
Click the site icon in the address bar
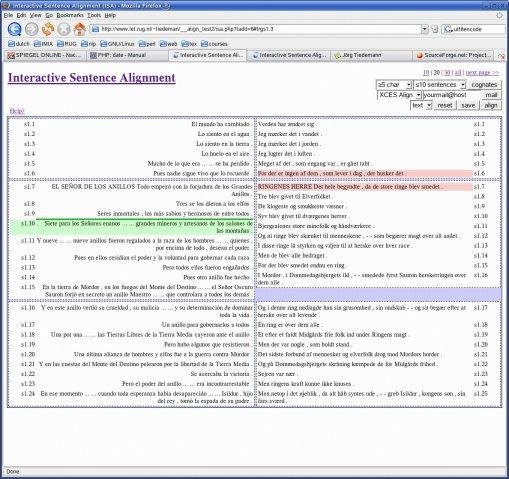[96, 29]
